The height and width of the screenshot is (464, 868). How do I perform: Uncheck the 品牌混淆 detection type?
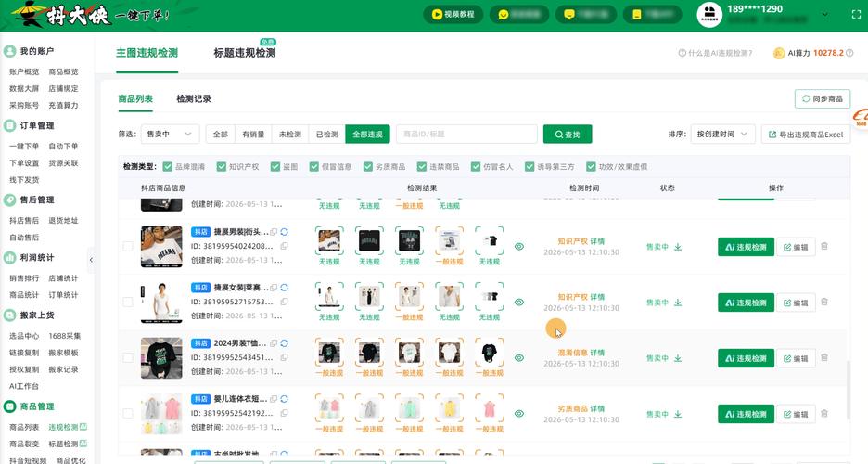167,167
